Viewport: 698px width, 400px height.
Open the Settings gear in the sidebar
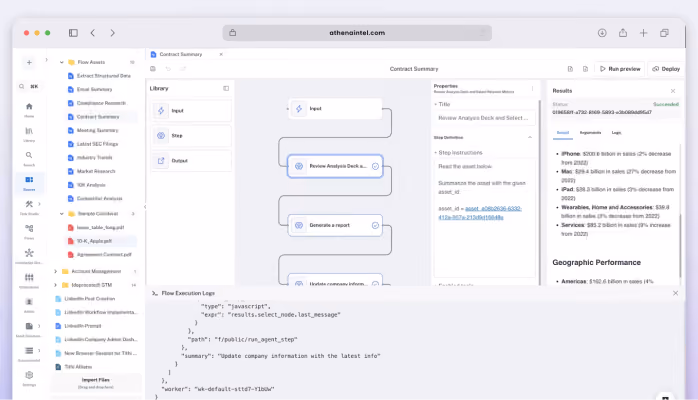(x=29, y=375)
